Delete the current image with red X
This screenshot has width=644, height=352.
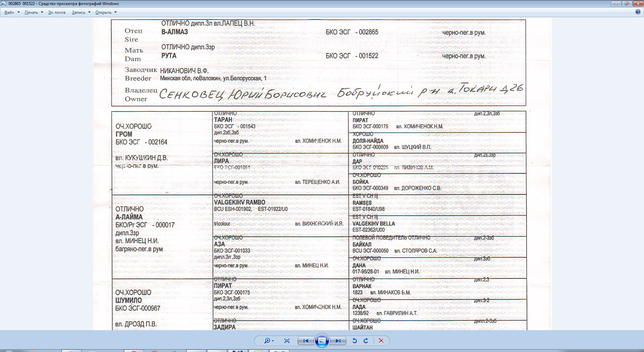tap(381, 341)
